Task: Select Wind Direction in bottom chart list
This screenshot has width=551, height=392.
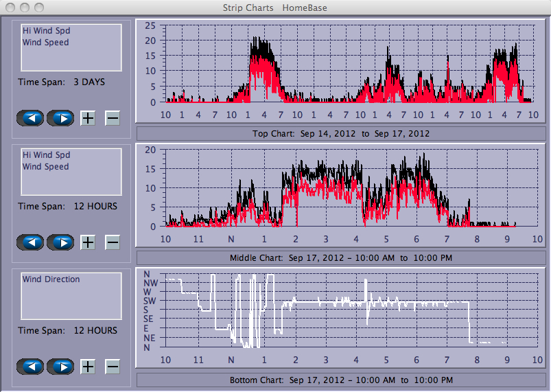Action: click(51, 279)
